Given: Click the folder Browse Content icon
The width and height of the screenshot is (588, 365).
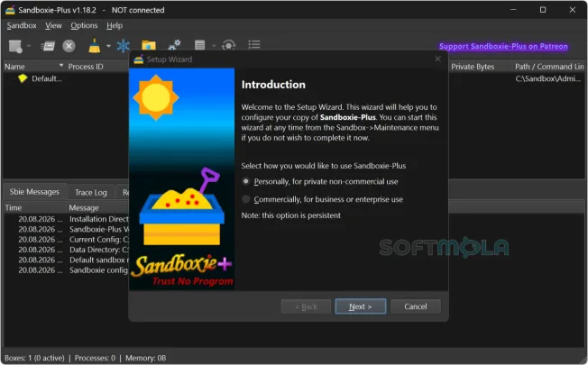Looking at the screenshot, I should click(149, 45).
